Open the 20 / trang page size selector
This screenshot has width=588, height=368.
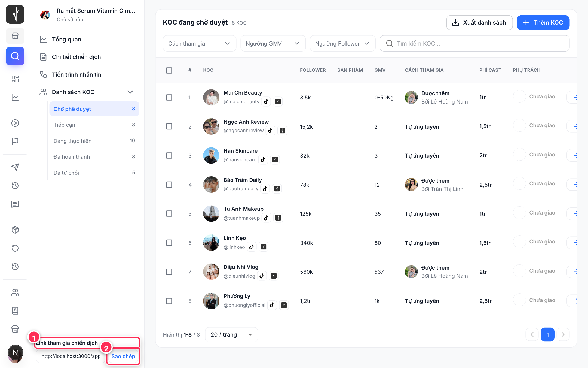coord(231,334)
